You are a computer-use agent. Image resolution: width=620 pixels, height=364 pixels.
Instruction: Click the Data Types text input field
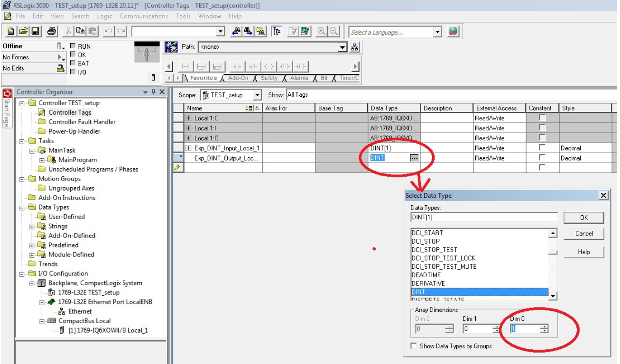pyautogui.click(x=484, y=217)
